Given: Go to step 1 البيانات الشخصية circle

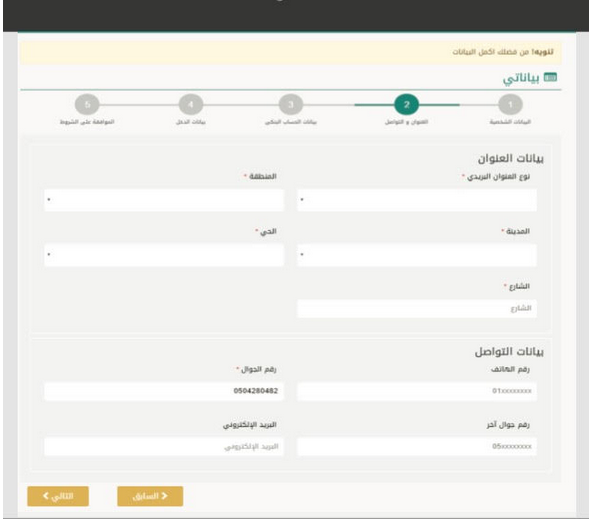Looking at the screenshot, I should [510, 104].
